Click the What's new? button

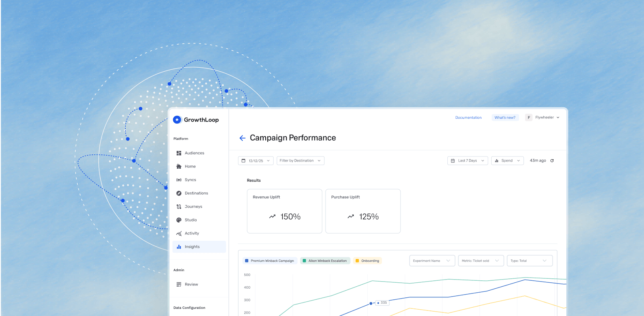tap(505, 118)
